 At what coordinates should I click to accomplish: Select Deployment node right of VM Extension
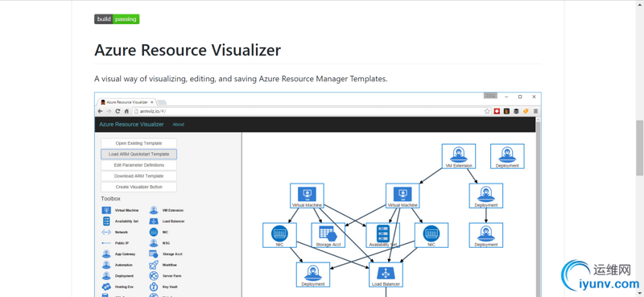click(x=507, y=156)
